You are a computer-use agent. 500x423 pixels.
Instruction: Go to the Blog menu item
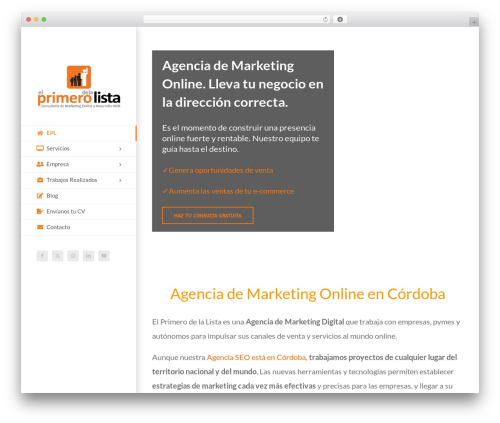pyautogui.click(x=79, y=196)
